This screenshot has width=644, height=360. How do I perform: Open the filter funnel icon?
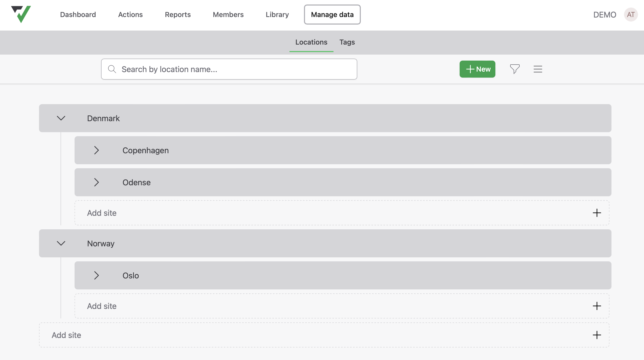[x=515, y=69]
